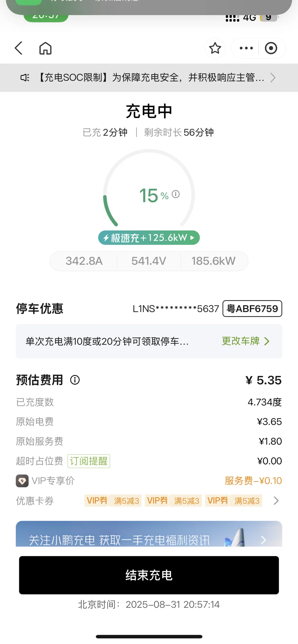Expand the 充电SOC限制 notice chevron
The image size is (298, 644).
click(273, 78)
